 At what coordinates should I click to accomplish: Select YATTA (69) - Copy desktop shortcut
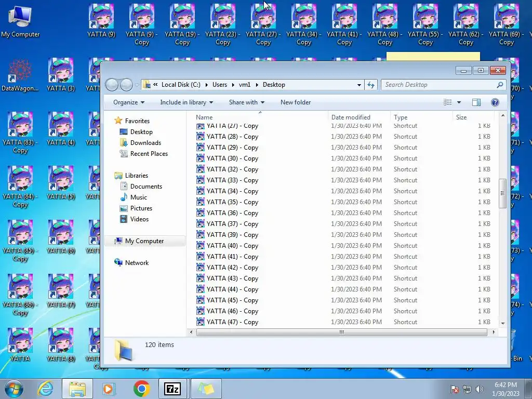click(506, 25)
